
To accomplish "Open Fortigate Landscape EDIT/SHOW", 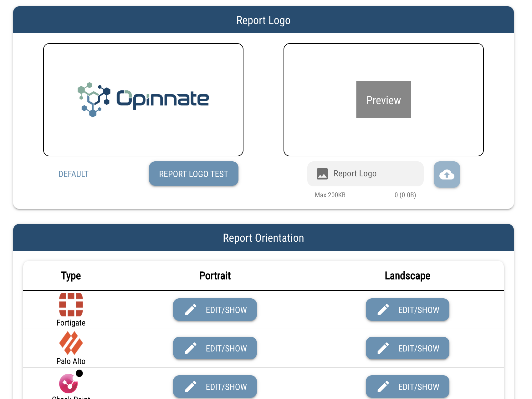I will click(407, 310).
